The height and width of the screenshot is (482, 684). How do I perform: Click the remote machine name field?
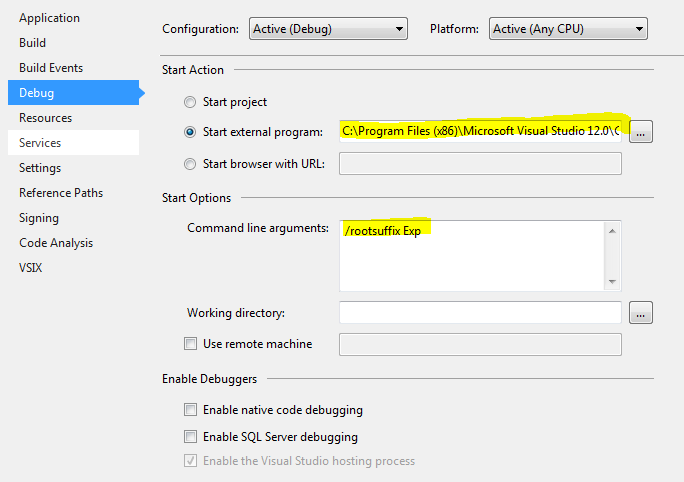[480, 345]
